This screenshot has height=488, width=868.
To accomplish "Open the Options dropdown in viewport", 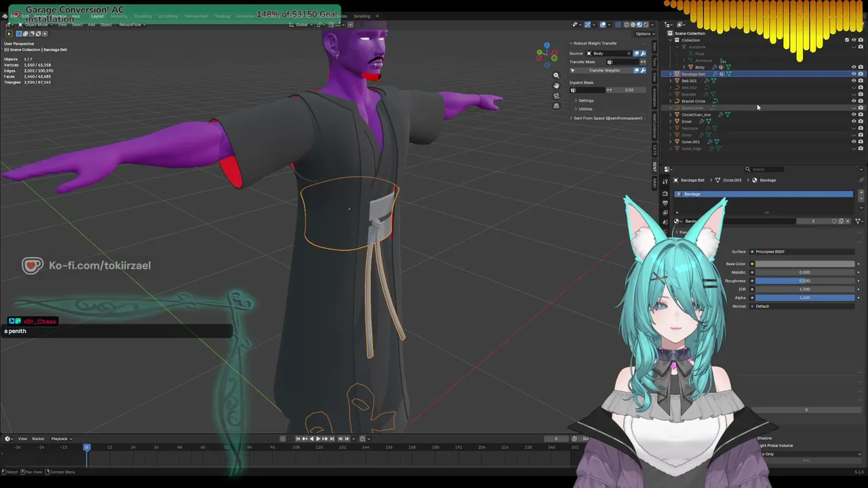I will click(643, 34).
